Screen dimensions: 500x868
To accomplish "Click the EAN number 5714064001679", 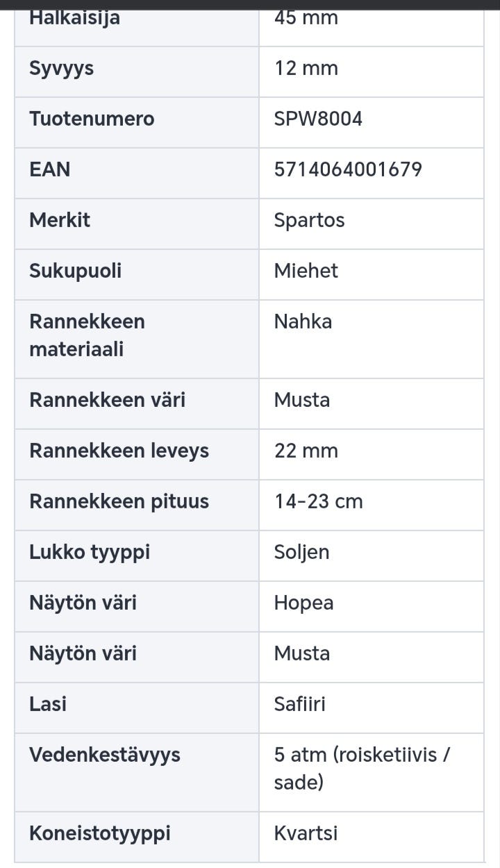I will 348,169.
